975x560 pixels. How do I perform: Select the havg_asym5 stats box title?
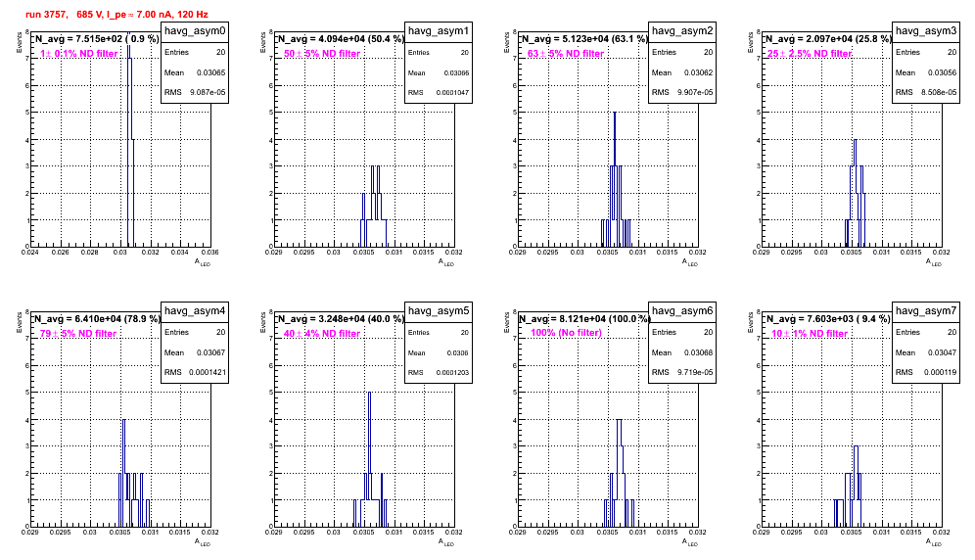point(439,311)
